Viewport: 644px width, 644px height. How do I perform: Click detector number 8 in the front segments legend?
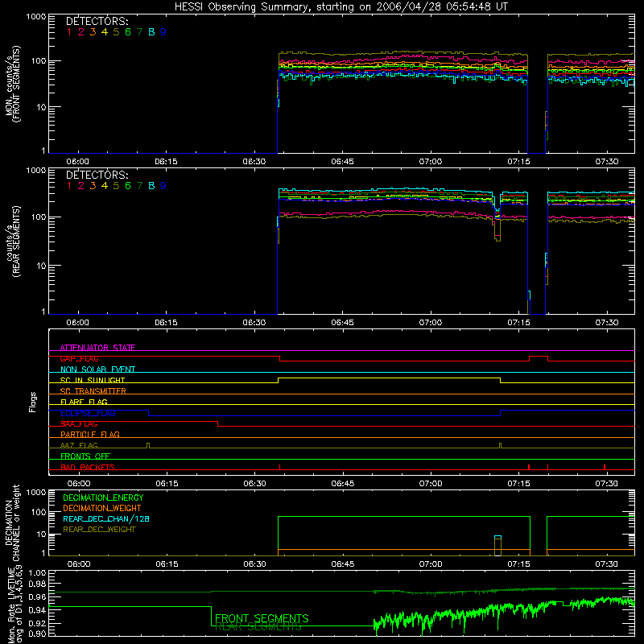click(x=151, y=32)
